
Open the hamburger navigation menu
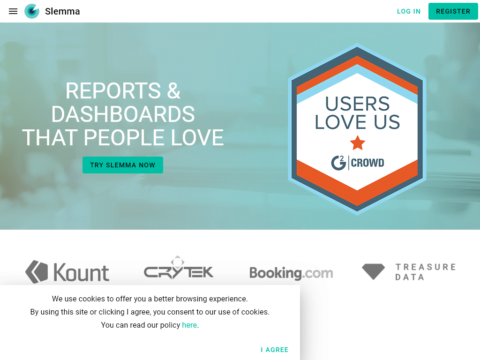coord(13,11)
